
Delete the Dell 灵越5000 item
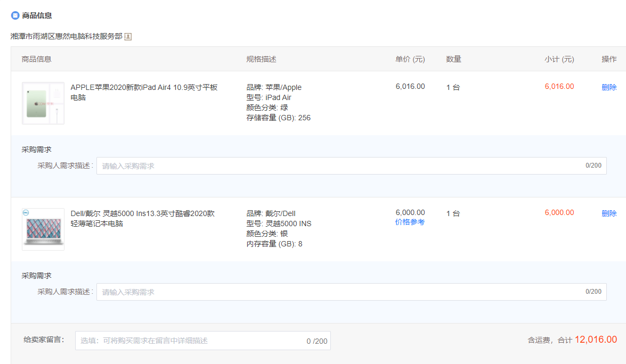[609, 213]
